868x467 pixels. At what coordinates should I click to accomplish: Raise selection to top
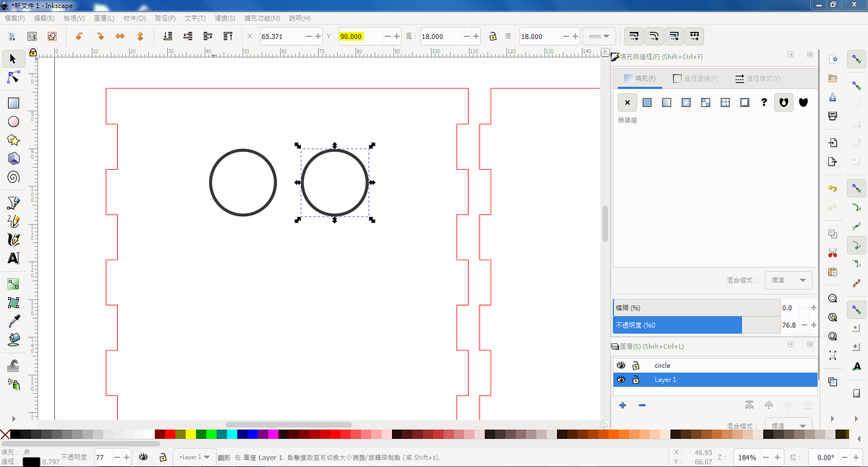(x=228, y=35)
